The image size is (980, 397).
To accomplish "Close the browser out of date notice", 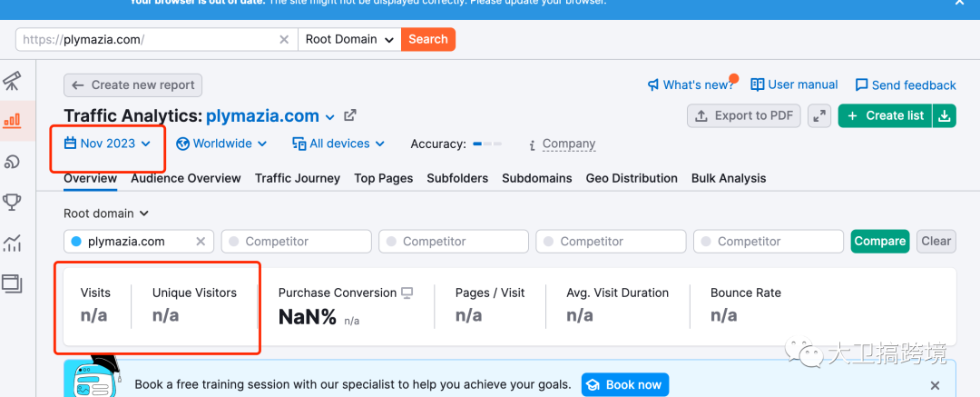I will coord(960,3).
